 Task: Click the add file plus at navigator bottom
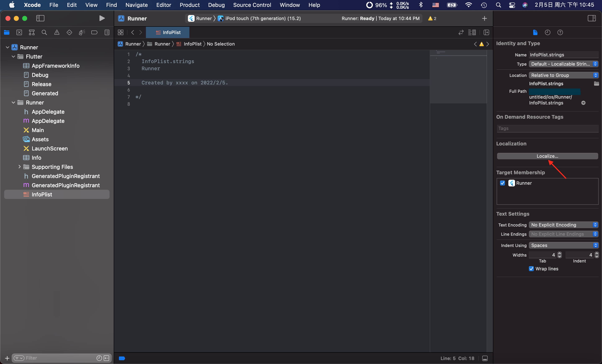[7, 358]
